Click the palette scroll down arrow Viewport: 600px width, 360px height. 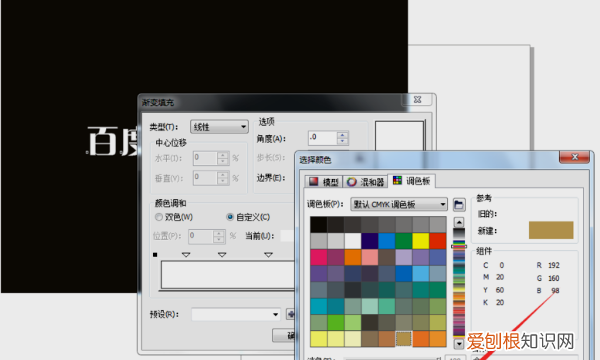[x=459, y=344]
